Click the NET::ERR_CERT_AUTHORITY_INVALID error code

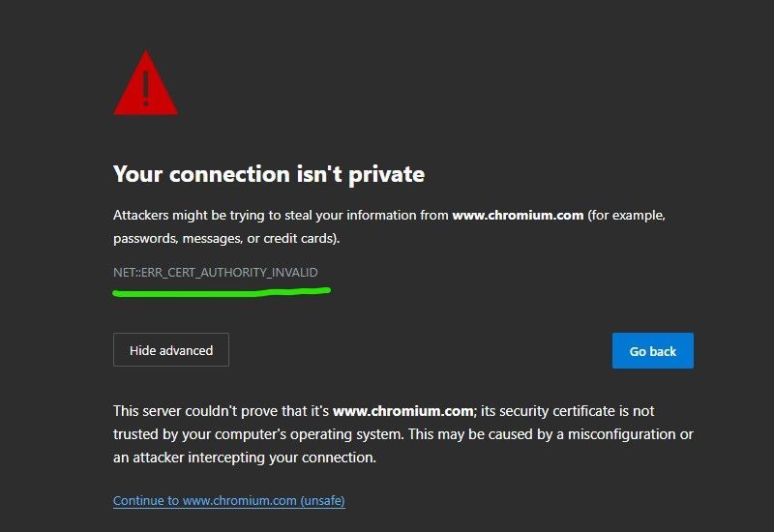[x=215, y=272]
